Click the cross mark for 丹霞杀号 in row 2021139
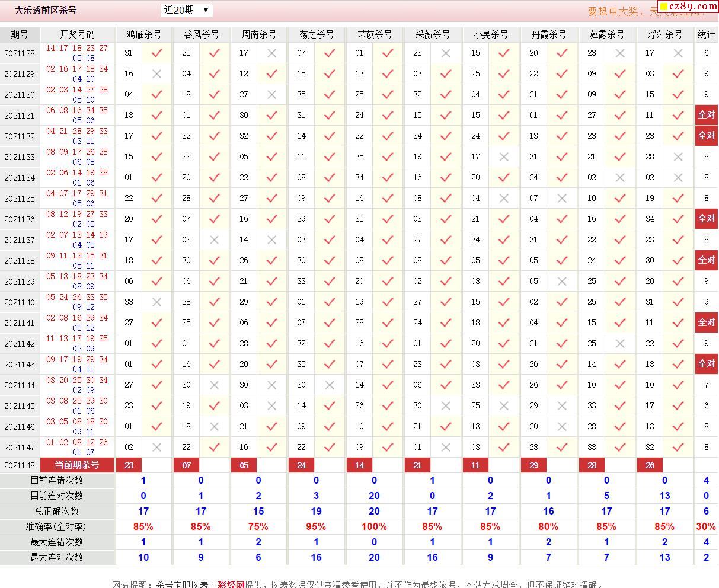 click(562, 282)
